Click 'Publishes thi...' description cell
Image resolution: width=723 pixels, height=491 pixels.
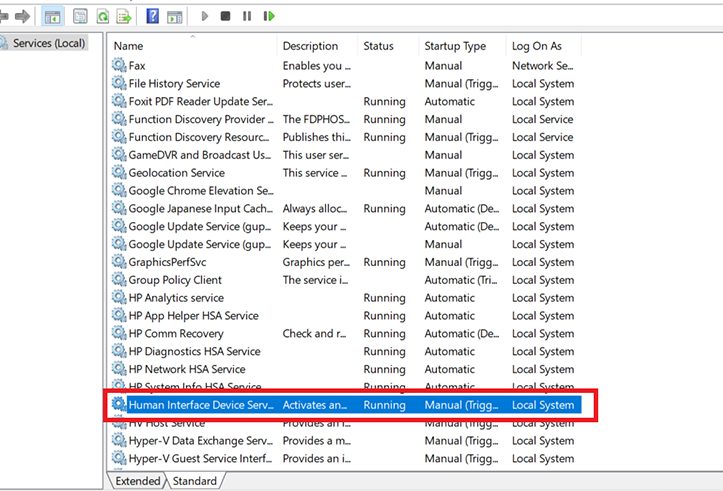316,137
